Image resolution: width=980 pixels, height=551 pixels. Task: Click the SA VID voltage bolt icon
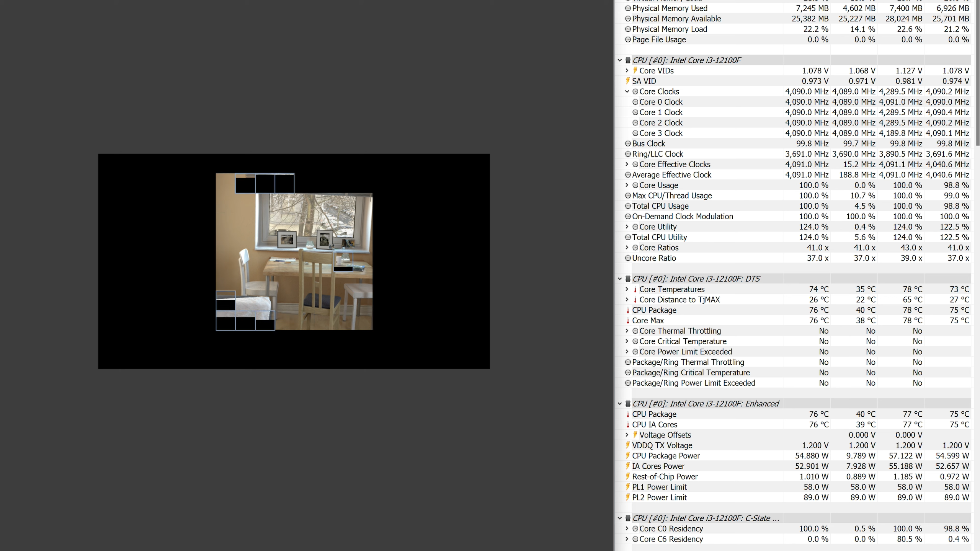coord(628,81)
